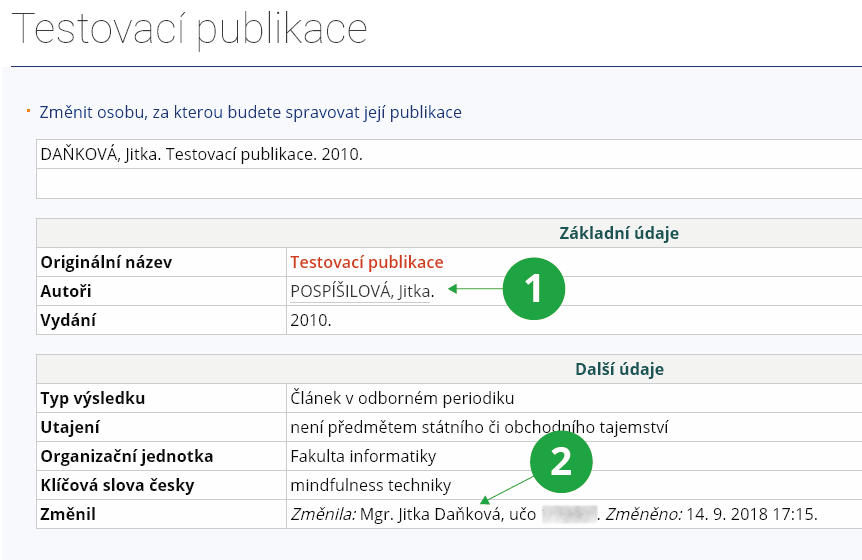Viewport: 862px width, 560px height.
Task: Click 'Fakulta informatiky' organizational unit
Action: coord(363,456)
